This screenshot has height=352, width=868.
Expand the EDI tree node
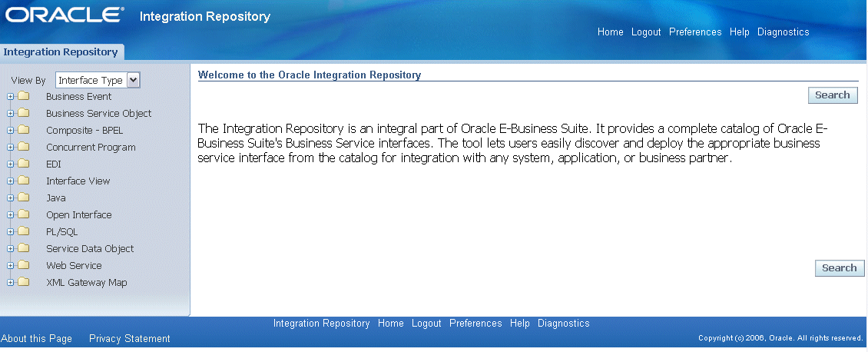point(10,164)
